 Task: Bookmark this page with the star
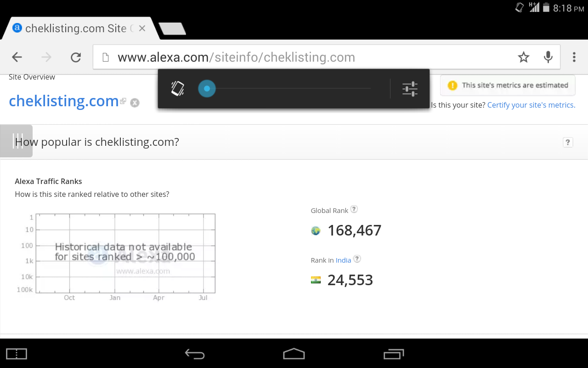524,57
